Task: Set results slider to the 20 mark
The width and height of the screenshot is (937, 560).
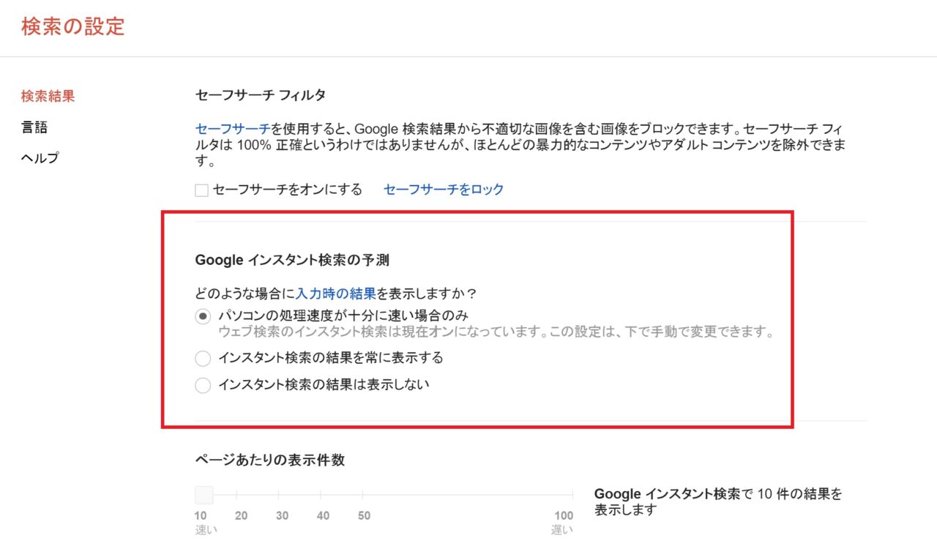Action: pyautogui.click(x=241, y=496)
